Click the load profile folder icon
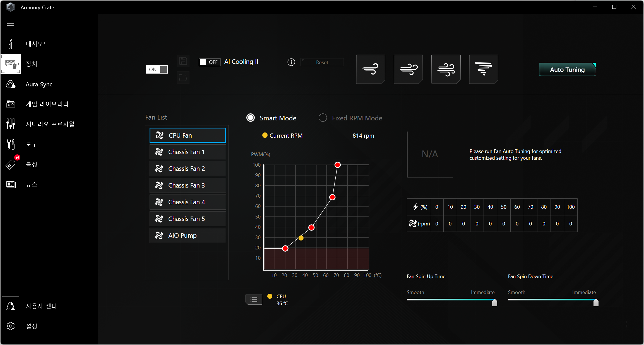The width and height of the screenshot is (644, 345). [x=183, y=78]
